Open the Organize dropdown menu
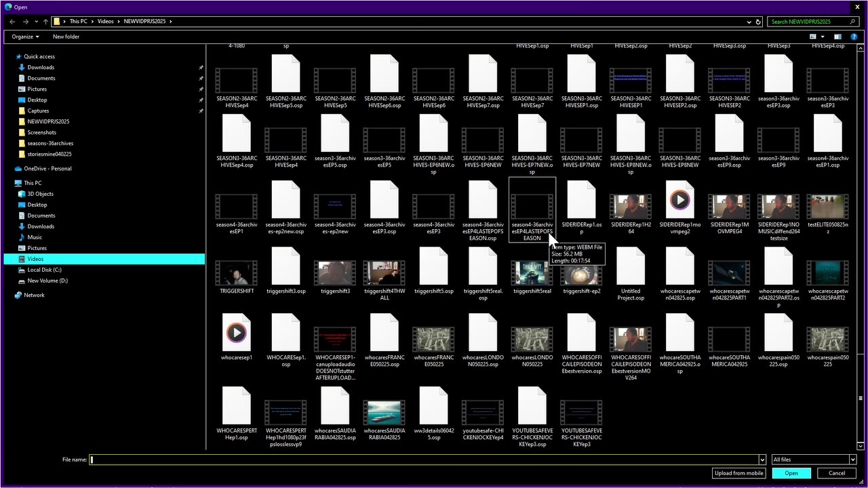 (x=25, y=37)
